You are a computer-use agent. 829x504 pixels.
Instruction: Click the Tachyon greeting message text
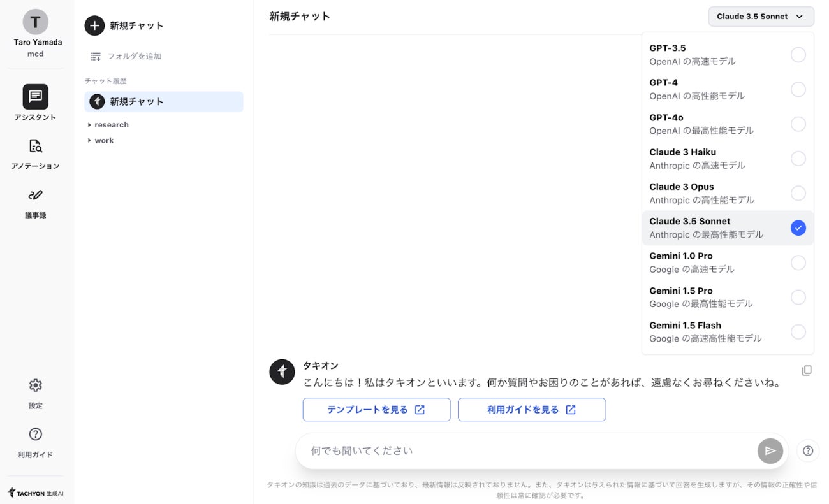[x=542, y=383]
